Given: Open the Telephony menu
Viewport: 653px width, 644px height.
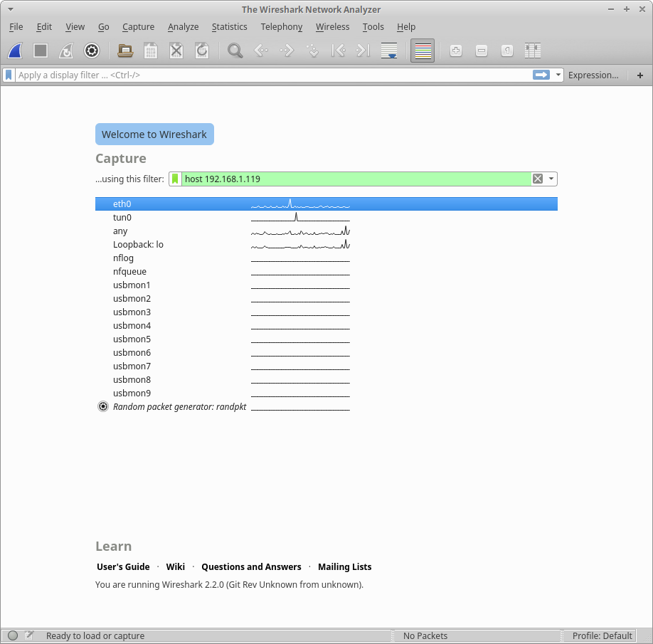Looking at the screenshot, I should pos(282,26).
